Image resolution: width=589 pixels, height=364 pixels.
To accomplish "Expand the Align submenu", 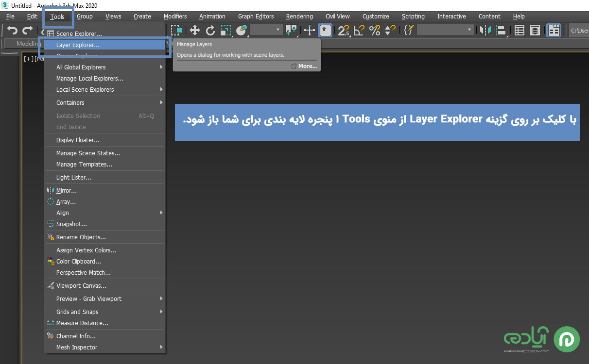I will 105,213.
